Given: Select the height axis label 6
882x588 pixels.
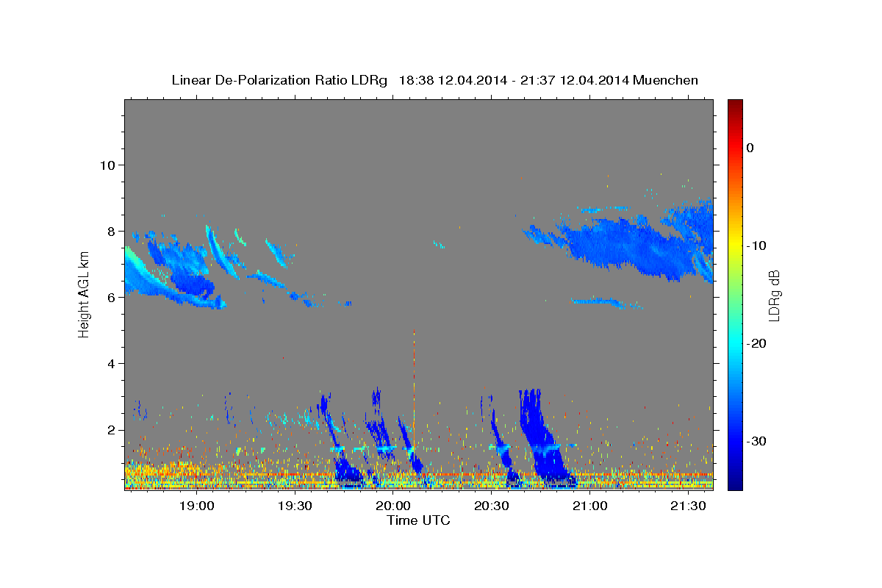Looking at the screenshot, I should pyautogui.click(x=110, y=298).
